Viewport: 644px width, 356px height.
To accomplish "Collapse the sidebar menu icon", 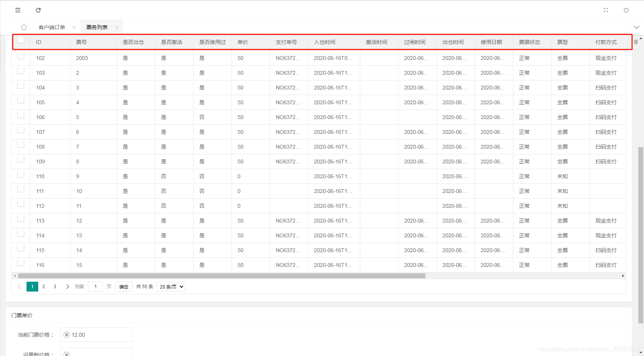I will 18,10.
